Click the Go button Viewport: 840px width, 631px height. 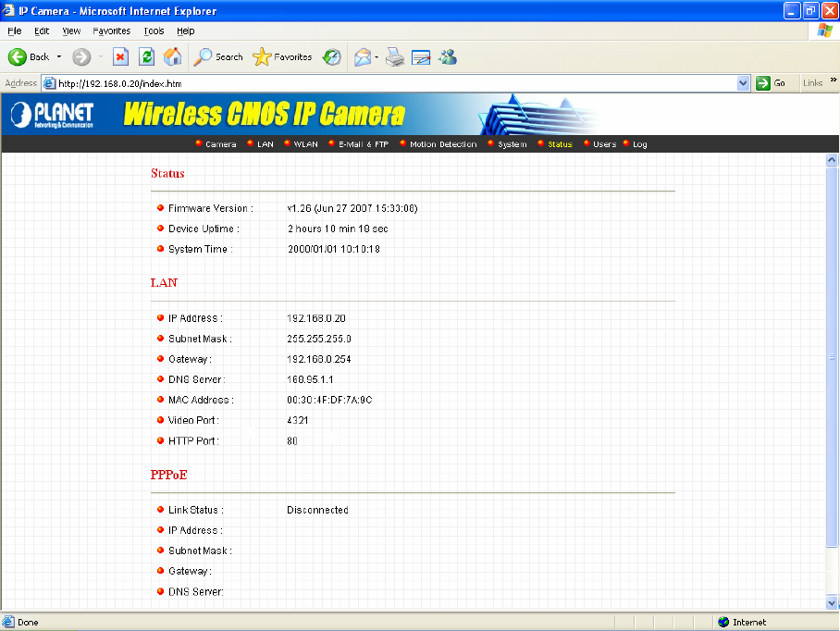tap(772, 83)
